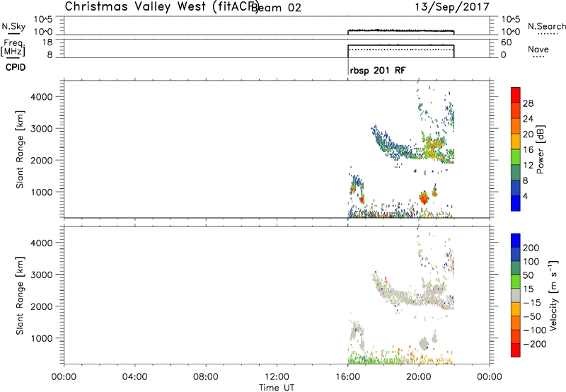
Task: Click the 'CPID' label
Action: pyautogui.click(x=15, y=67)
